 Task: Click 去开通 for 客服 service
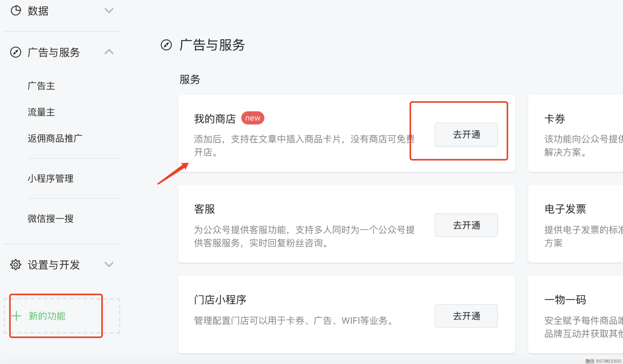(466, 225)
